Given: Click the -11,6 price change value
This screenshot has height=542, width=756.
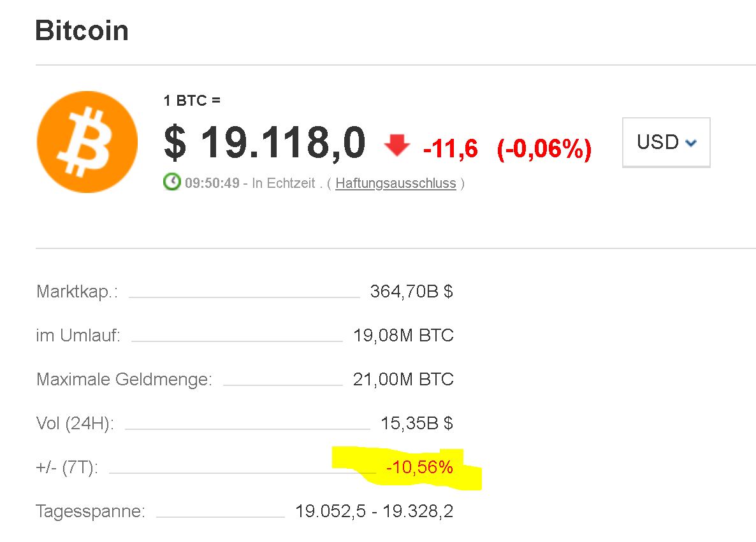Looking at the screenshot, I should (451, 148).
